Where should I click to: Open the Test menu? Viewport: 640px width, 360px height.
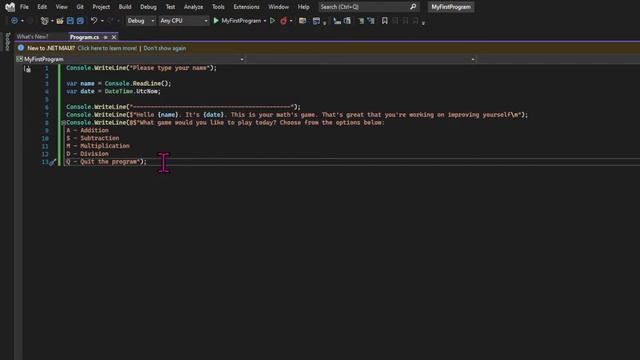170,7
